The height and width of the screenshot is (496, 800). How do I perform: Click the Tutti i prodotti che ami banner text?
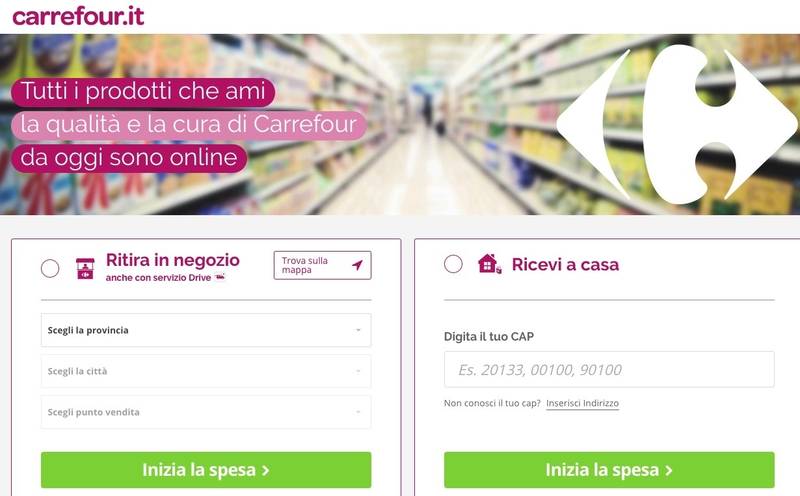pos(143,91)
